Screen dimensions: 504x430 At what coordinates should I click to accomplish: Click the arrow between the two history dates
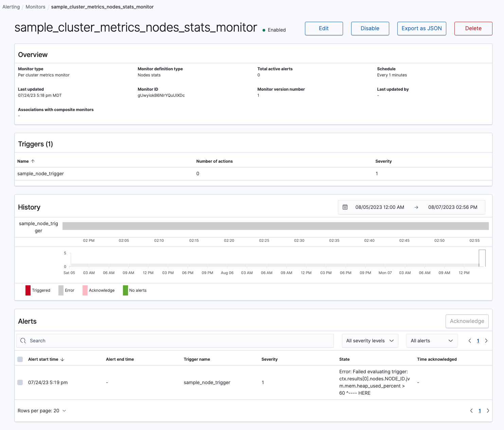[416, 207]
